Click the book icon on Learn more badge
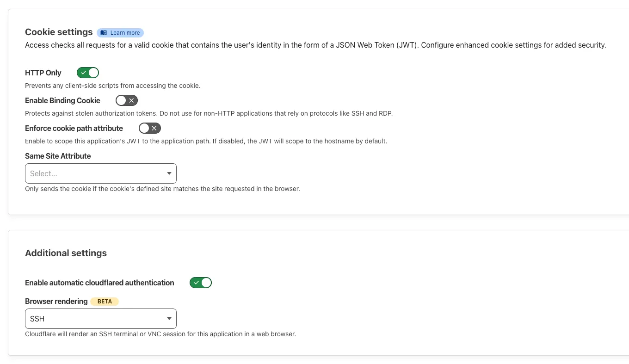 click(x=103, y=32)
